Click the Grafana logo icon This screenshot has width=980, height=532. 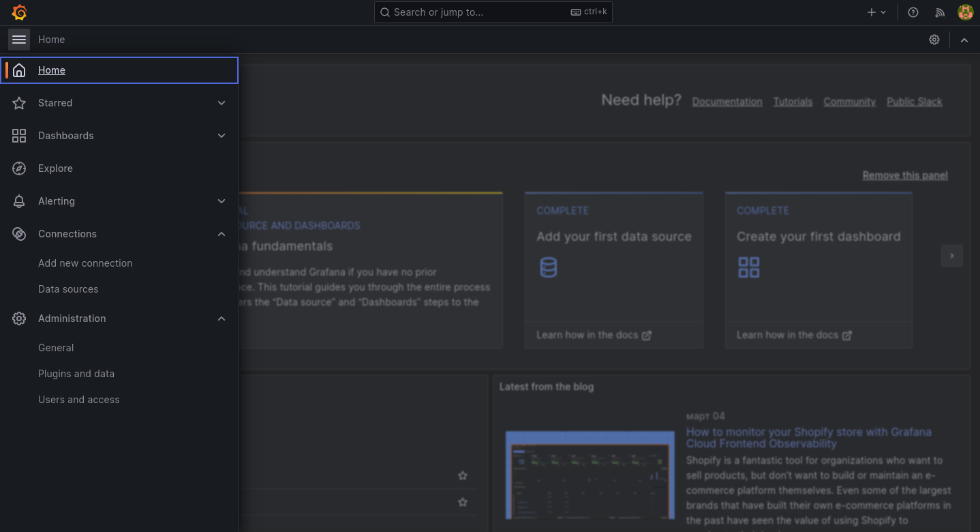pos(19,12)
